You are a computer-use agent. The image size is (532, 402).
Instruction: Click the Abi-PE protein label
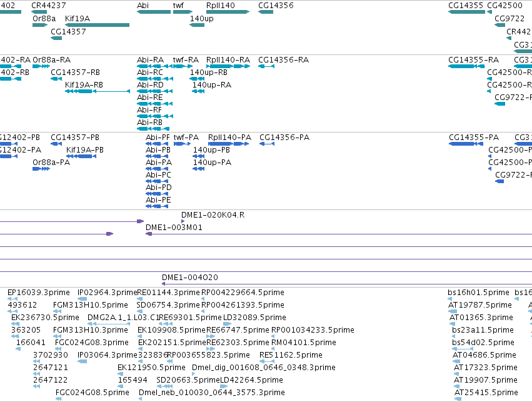click(158, 201)
